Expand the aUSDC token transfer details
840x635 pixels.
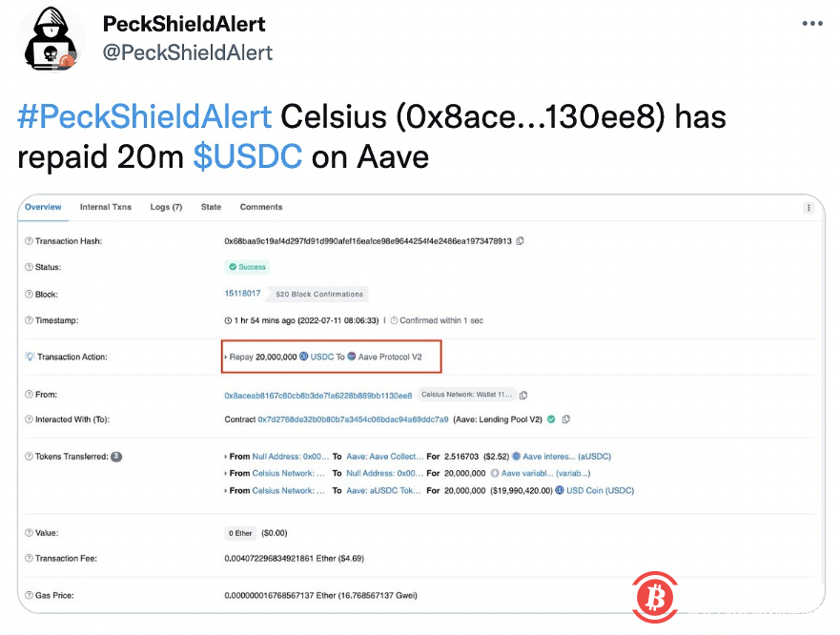point(226,490)
